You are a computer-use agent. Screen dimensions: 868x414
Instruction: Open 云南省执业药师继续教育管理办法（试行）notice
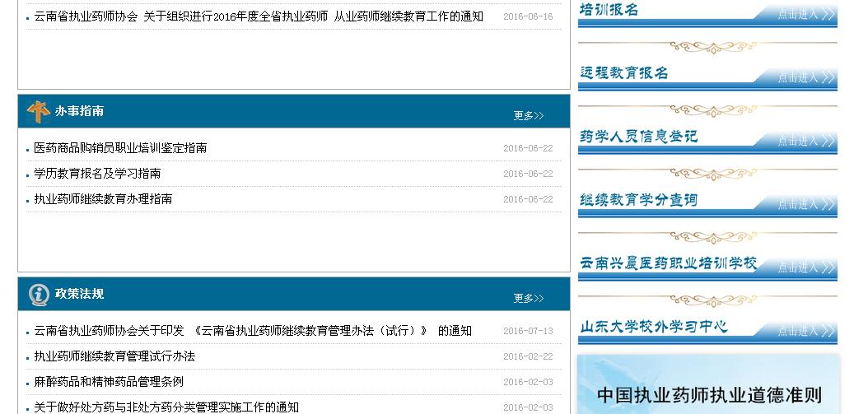[x=253, y=331]
